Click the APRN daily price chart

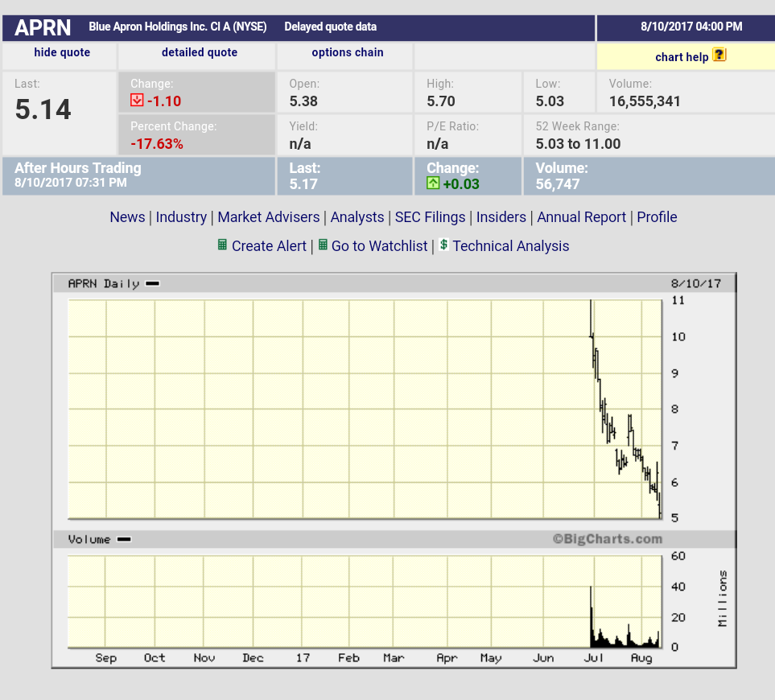point(365,409)
